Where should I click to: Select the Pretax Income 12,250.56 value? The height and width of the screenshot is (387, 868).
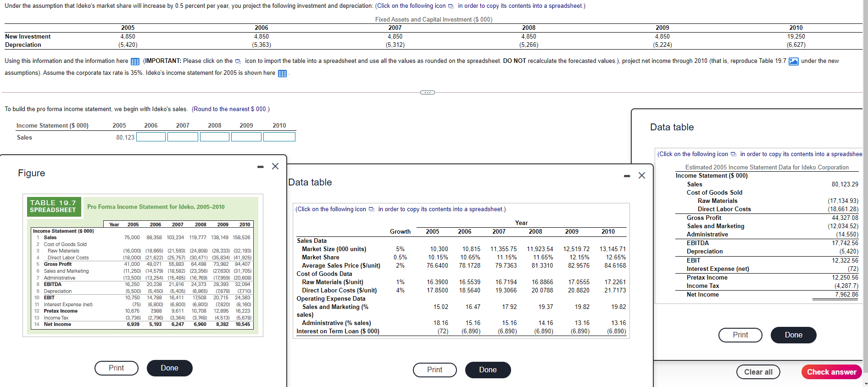(845, 277)
